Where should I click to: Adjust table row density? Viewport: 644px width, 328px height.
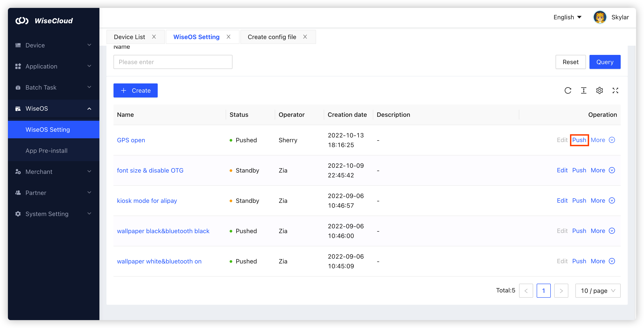584,90
